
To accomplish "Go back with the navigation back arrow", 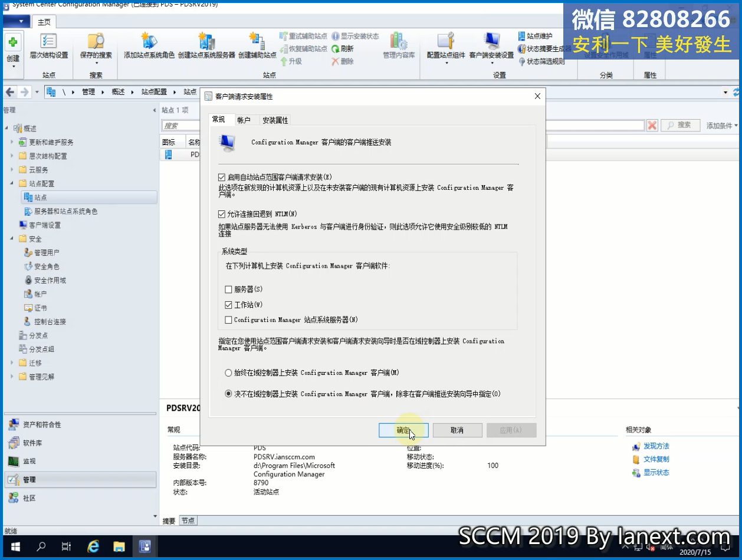I will (10, 92).
